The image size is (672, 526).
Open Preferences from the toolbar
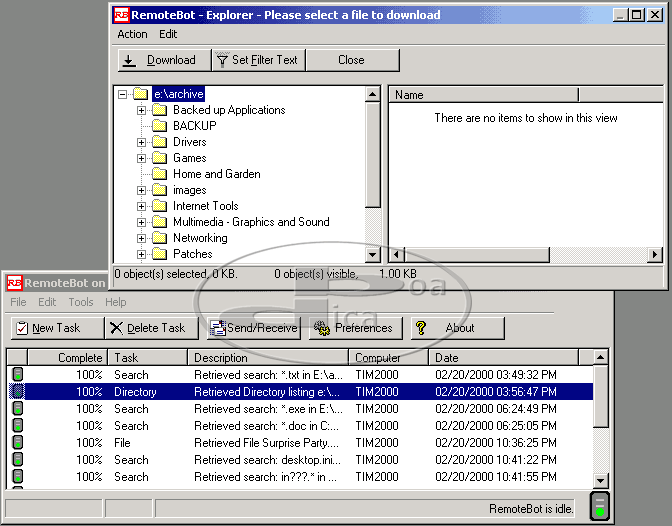[354, 328]
